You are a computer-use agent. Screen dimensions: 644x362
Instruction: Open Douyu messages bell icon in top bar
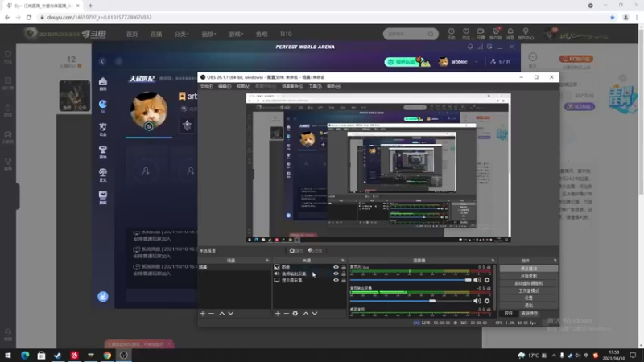point(510,33)
